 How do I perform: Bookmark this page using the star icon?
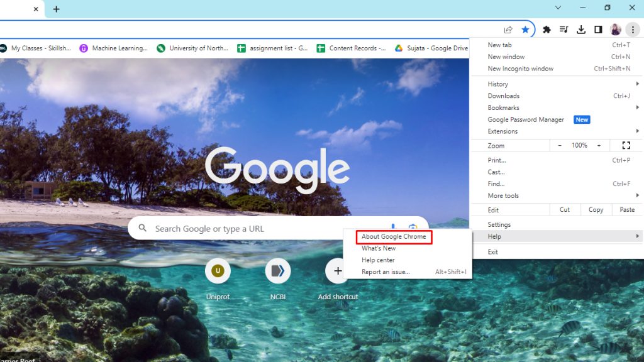525,30
